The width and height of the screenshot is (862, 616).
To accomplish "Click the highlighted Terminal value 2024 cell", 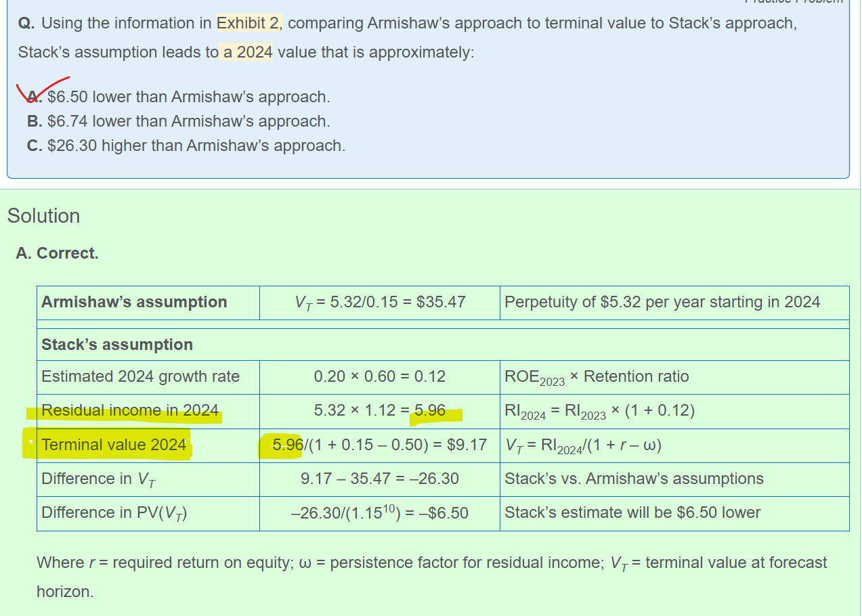I will click(114, 445).
